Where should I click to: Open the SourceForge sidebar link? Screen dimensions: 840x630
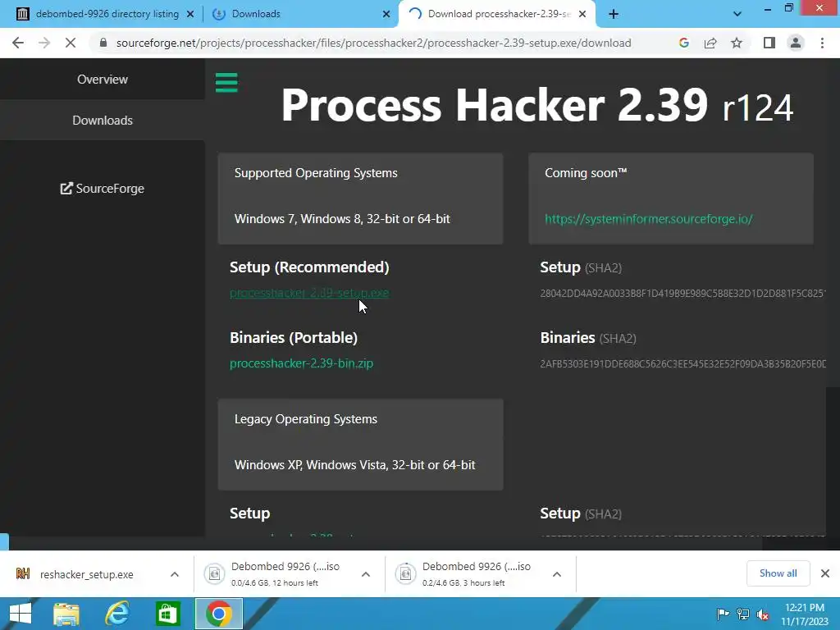103,189
